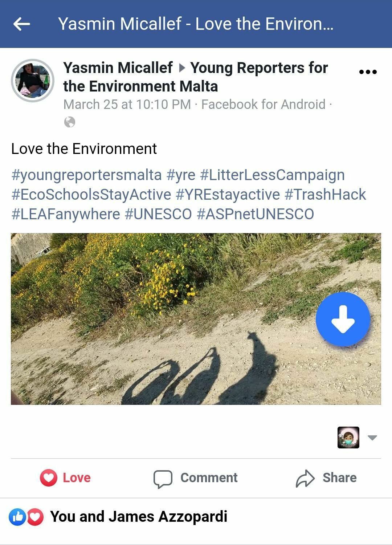Screen dimensions: 392x545
Task: Tap the public globe privacy icon
Action: point(70,122)
